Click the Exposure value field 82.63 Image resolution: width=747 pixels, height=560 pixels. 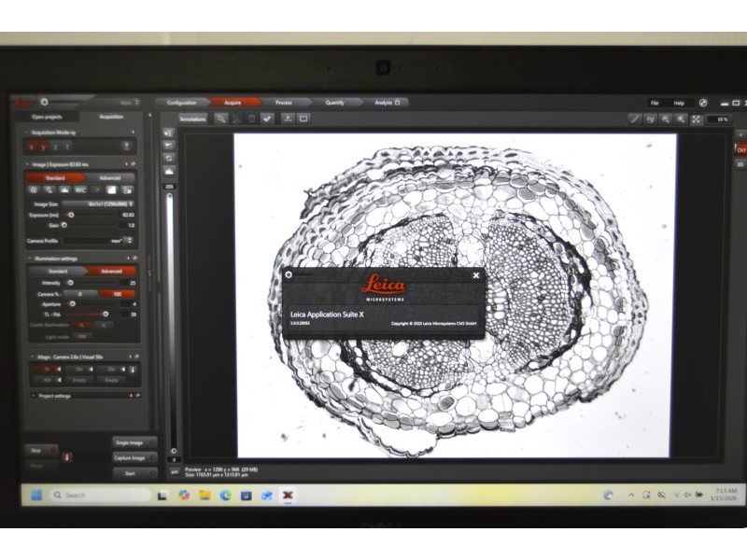[128, 215]
